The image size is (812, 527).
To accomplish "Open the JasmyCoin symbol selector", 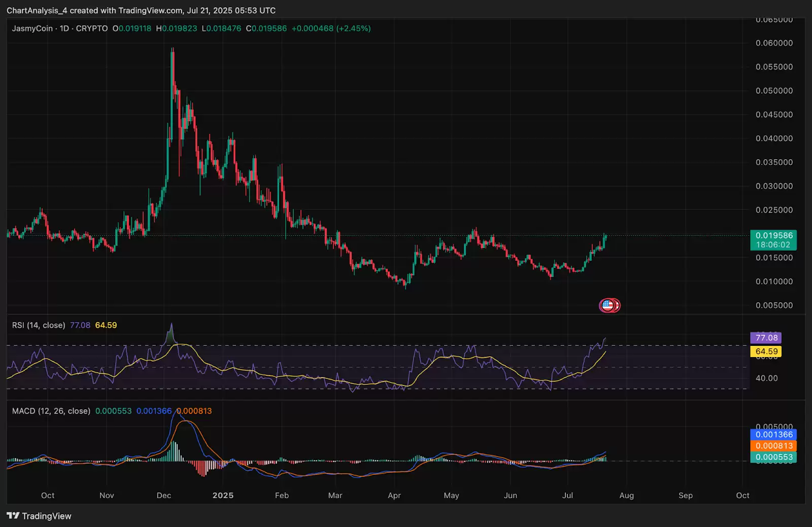I will pos(32,29).
